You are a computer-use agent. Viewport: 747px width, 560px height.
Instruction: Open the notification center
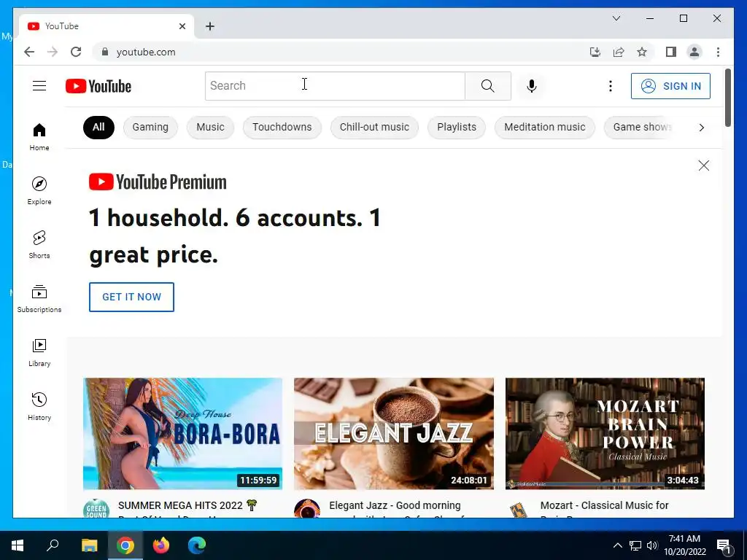coord(724,546)
